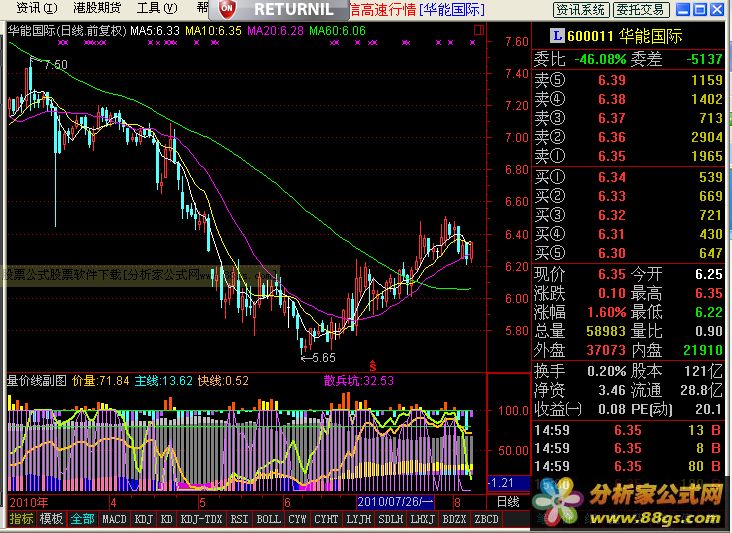This screenshot has height=533, width=732.
Task: Click the 14:59 trade with volume 13
Action: 628,430
